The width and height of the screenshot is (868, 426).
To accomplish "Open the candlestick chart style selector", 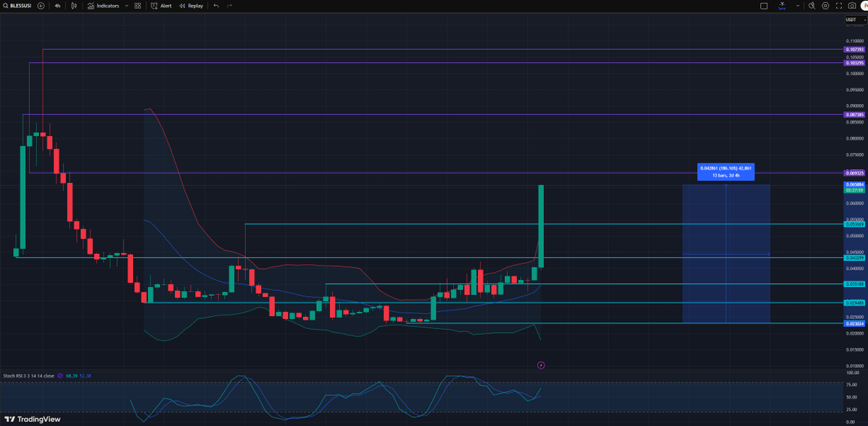I will click(73, 5).
